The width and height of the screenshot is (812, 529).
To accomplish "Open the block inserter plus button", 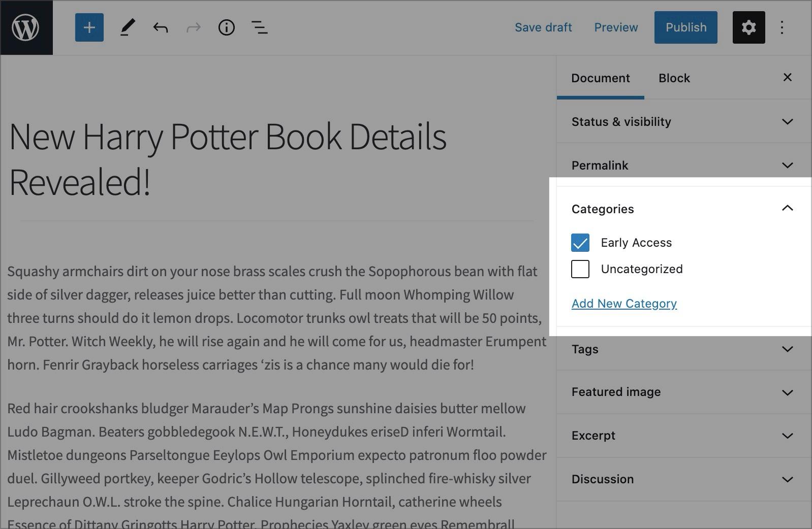I will click(89, 27).
